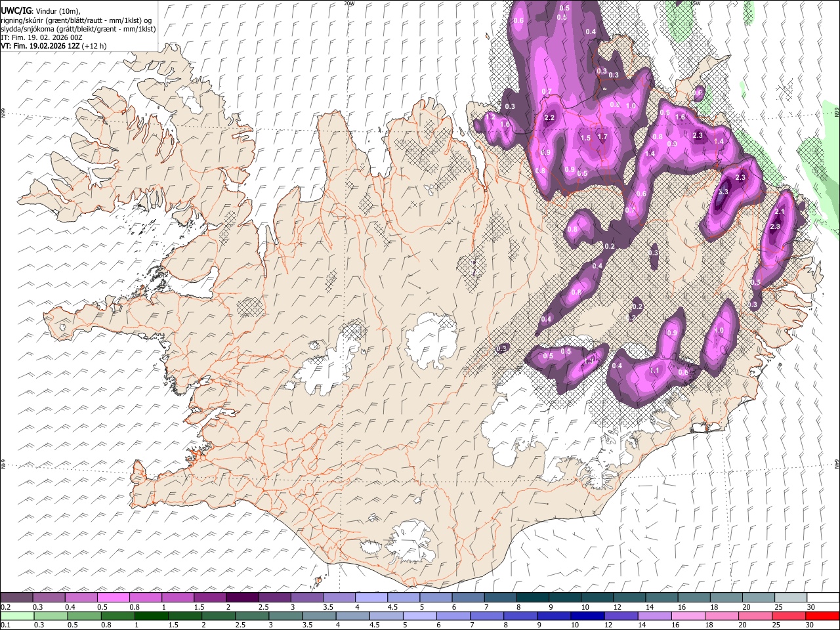Select the lower legend swatch between 0.8 and 1
The width and height of the screenshot is (840, 630).
click(x=117, y=616)
